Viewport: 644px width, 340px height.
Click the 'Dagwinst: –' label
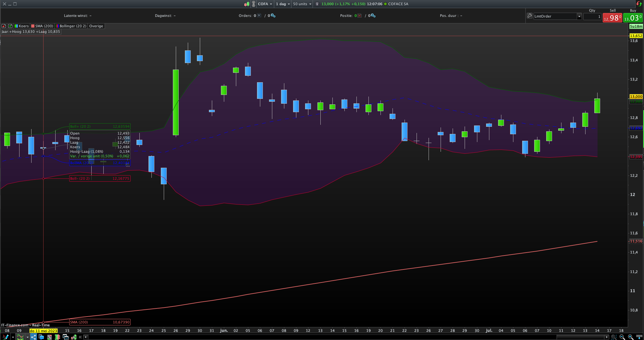(x=165, y=16)
